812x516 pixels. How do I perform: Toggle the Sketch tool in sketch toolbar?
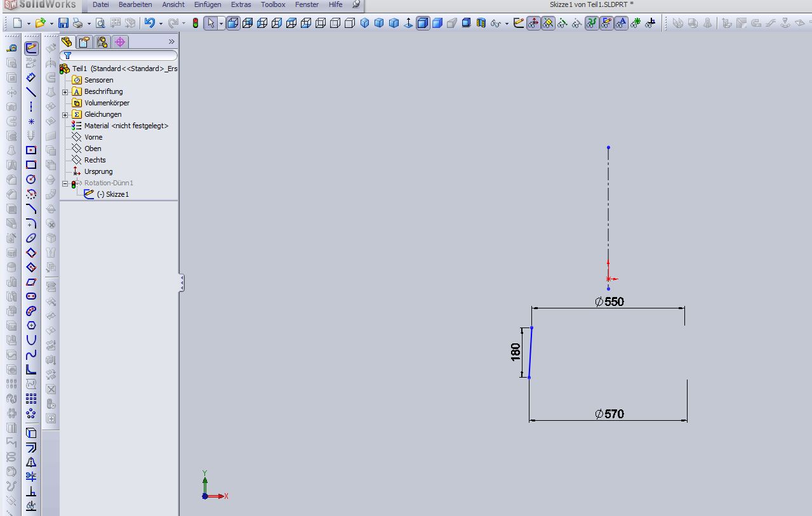point(31,48)
